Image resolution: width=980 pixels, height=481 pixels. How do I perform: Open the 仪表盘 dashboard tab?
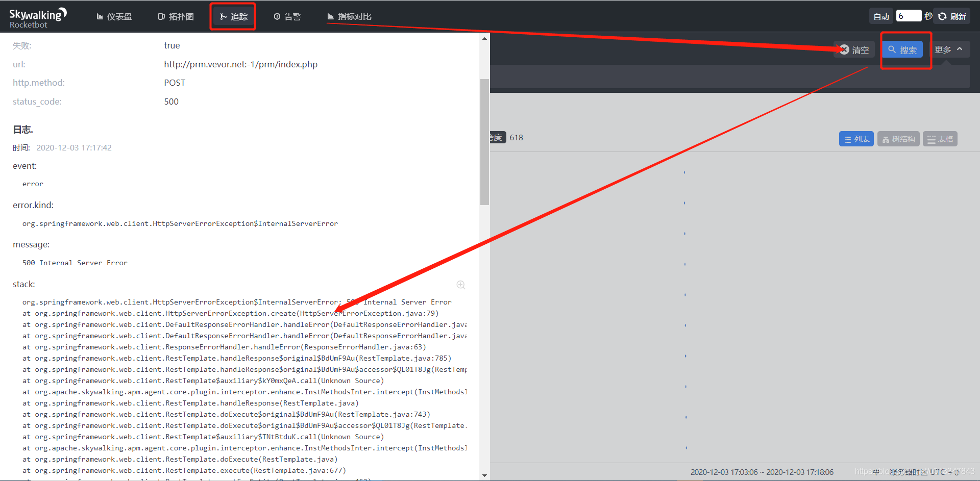pos(114,16)
